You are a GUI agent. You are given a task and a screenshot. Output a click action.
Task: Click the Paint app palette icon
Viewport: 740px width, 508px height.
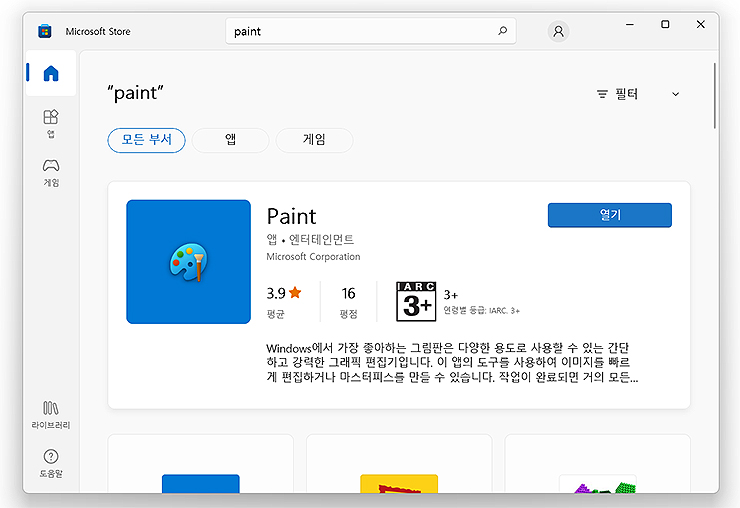(x=188, y=262)
